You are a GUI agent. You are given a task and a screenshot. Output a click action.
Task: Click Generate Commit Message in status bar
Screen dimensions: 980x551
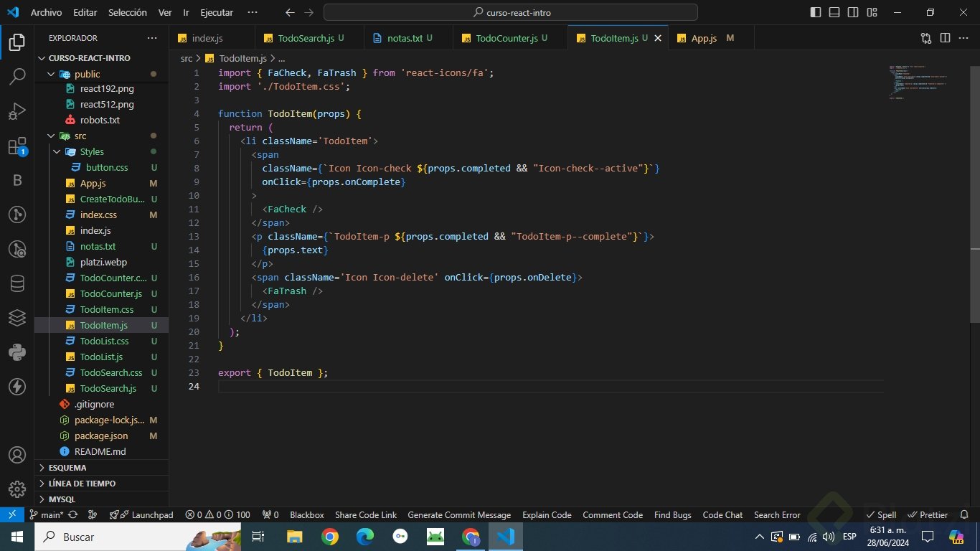[x=459, y=515]
